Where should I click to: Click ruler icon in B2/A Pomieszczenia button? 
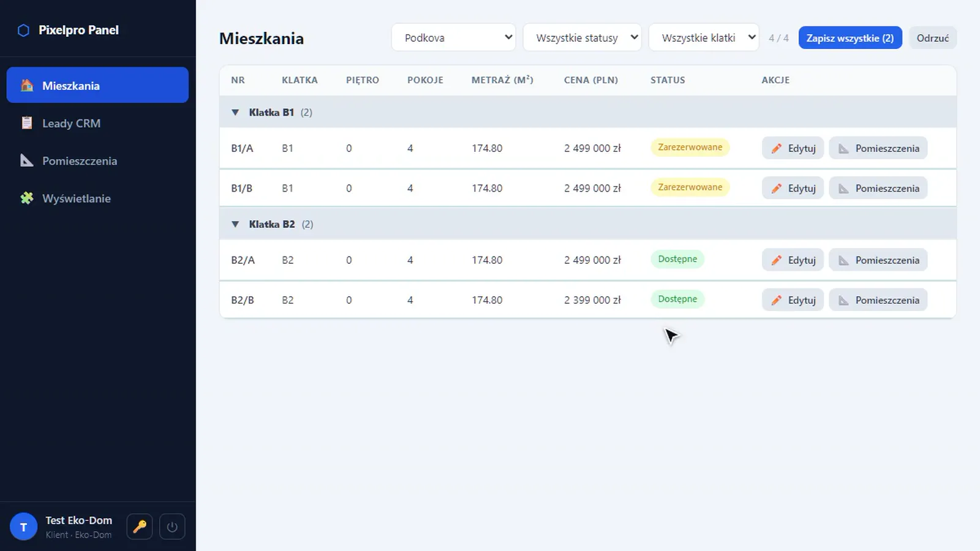844,260
